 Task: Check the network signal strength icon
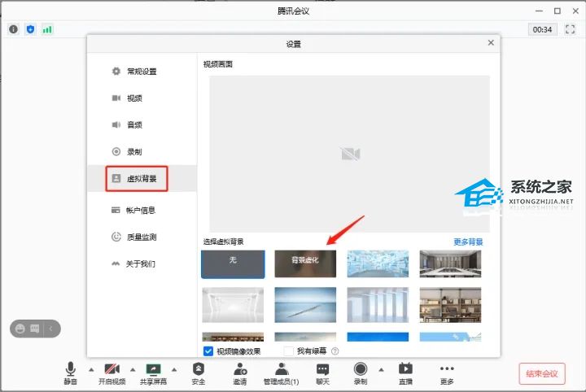[47, 28]
